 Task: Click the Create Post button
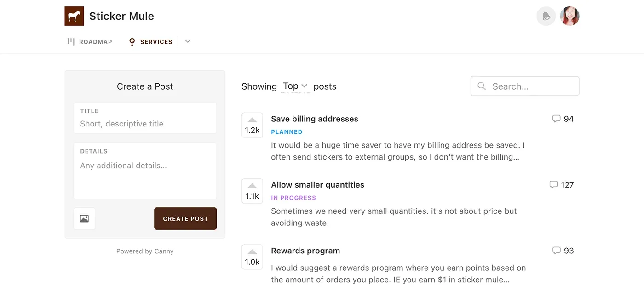[x=185, y=218]
